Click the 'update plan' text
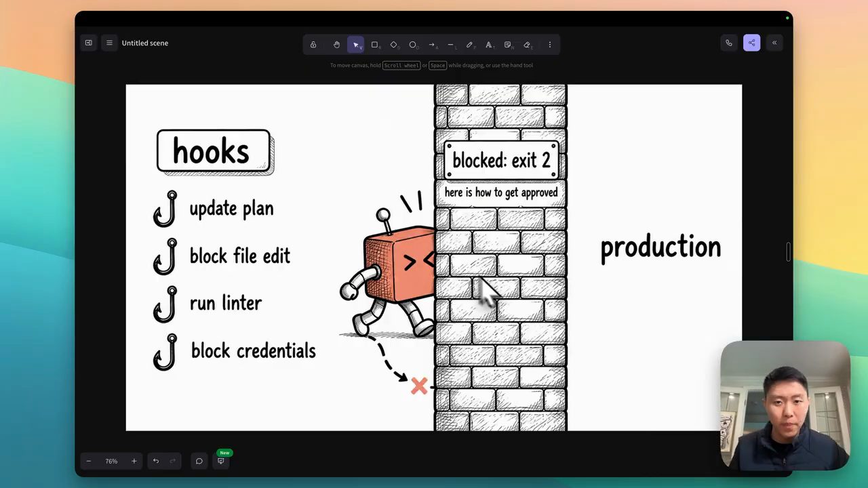Screen dimensions: 868x488 (231, 209)
